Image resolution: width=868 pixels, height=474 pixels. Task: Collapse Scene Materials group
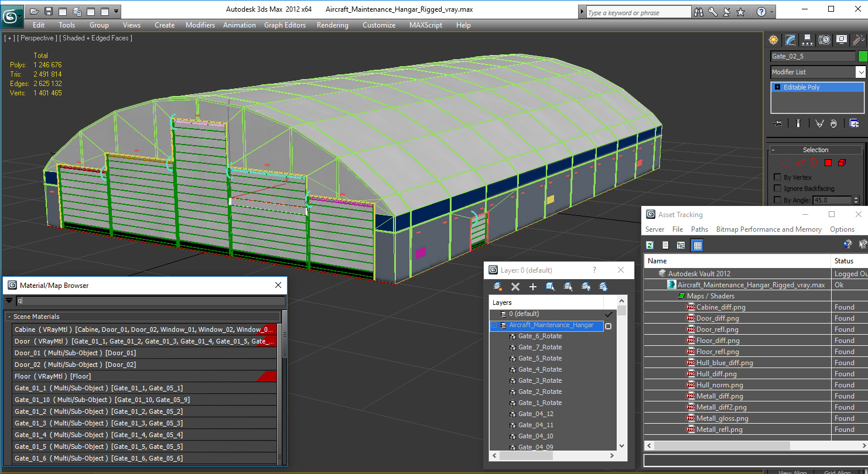point(9,317)
